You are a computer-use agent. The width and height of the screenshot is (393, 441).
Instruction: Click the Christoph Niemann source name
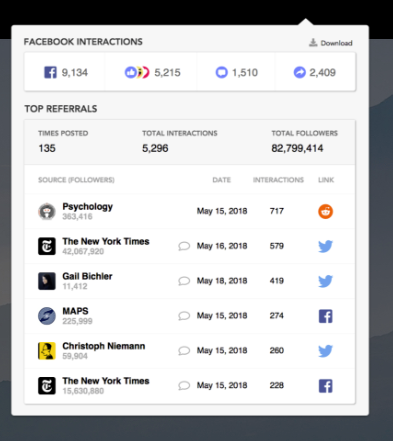click(104, 346)
